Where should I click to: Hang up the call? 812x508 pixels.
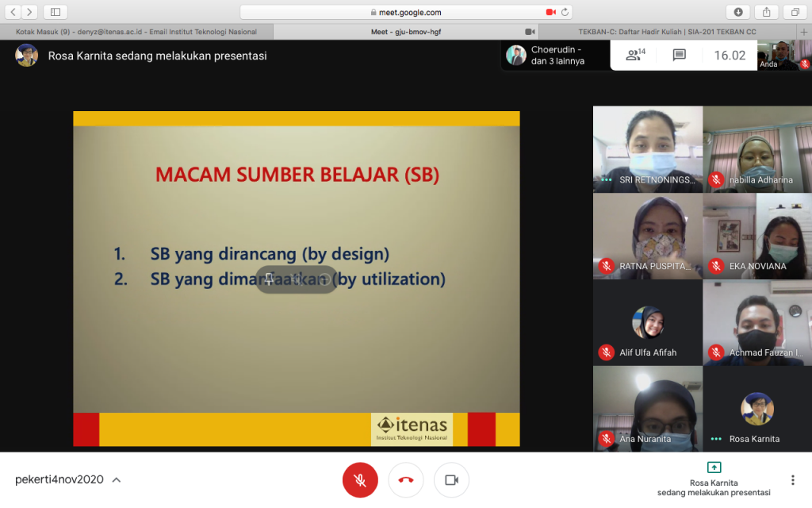406,480
